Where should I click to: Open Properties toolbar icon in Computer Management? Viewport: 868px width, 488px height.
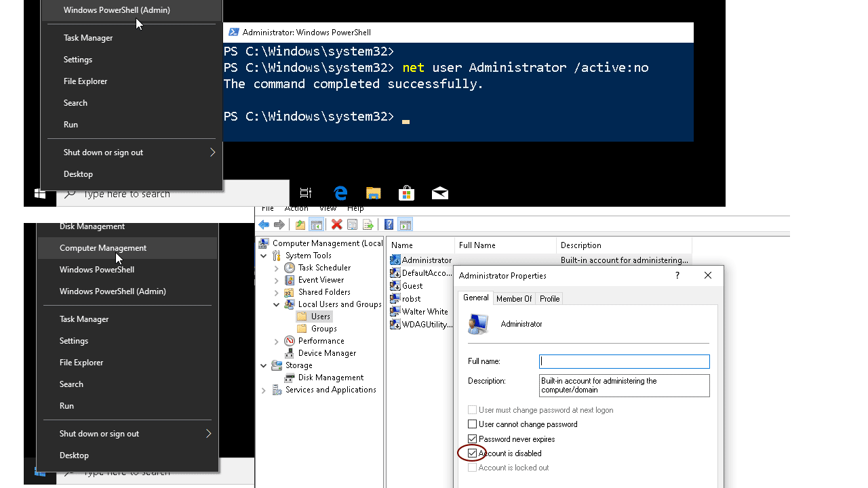pyautogui.click(x=352, y=225)
